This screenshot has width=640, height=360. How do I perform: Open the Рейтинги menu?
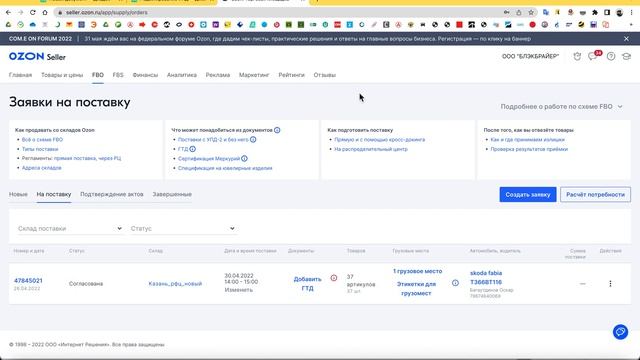pyautogui.click(x=291, y=75)
